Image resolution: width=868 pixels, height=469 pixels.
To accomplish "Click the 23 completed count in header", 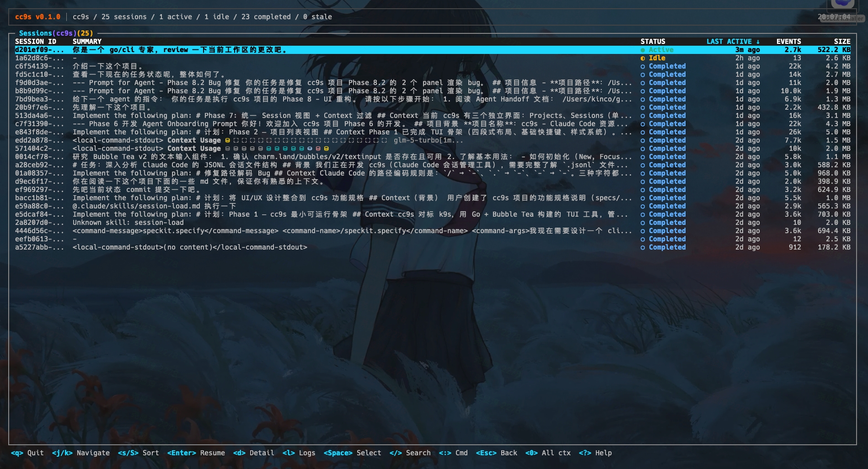I will [x=266, y=17].
